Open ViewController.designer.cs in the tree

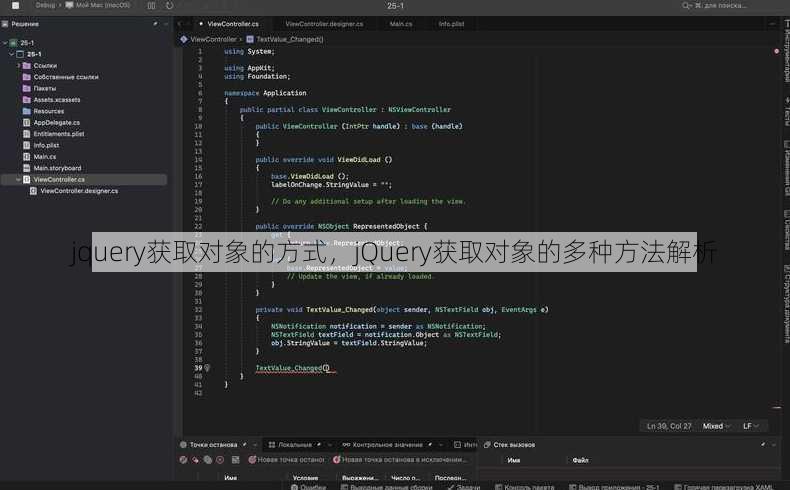[74, 191]
